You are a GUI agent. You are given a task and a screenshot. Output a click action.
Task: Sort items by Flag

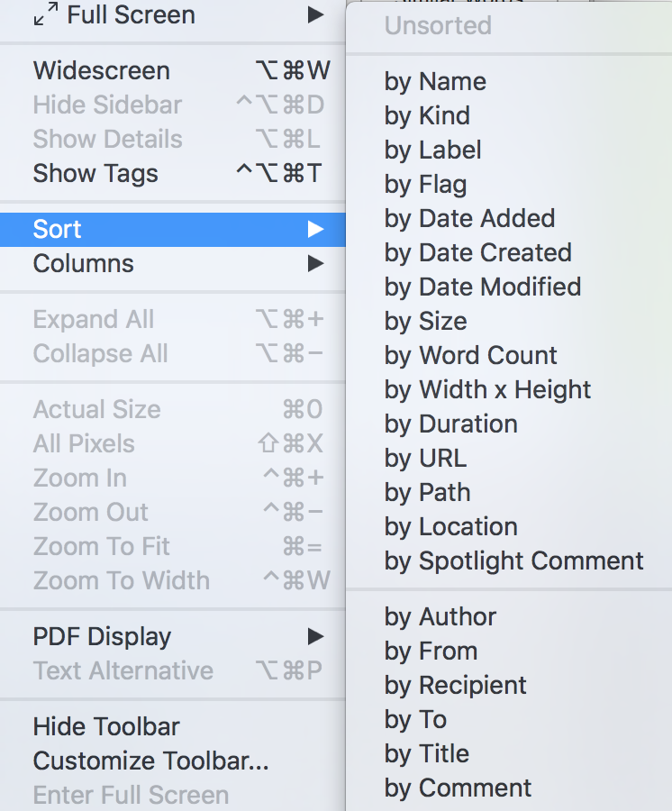[x=509, y=184]
